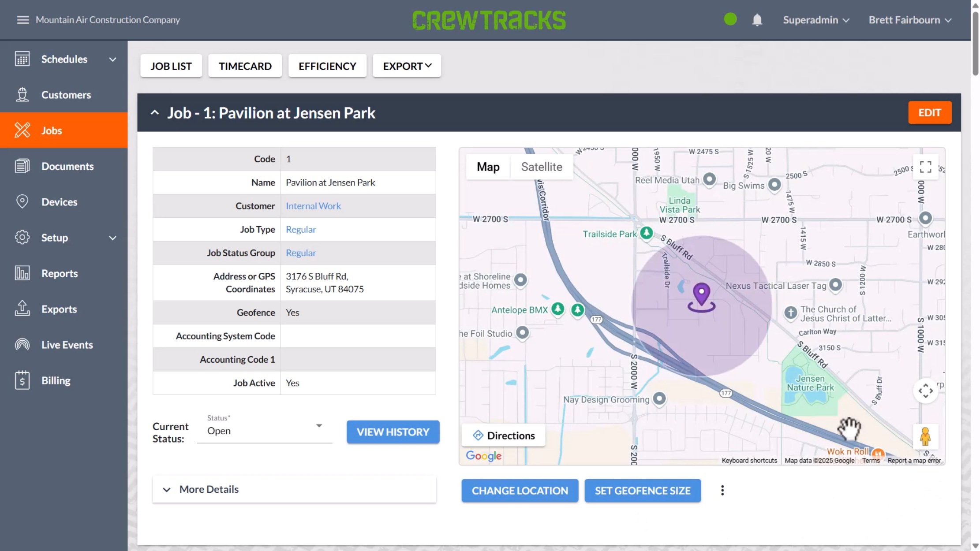
Task: Click the Live Events broadcast icon
Action: (22, 345)
